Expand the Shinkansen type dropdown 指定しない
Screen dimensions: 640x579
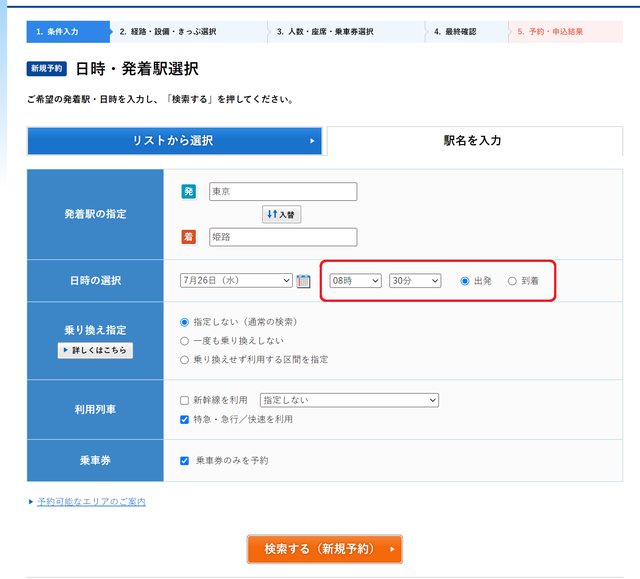(x=349, y=400)
